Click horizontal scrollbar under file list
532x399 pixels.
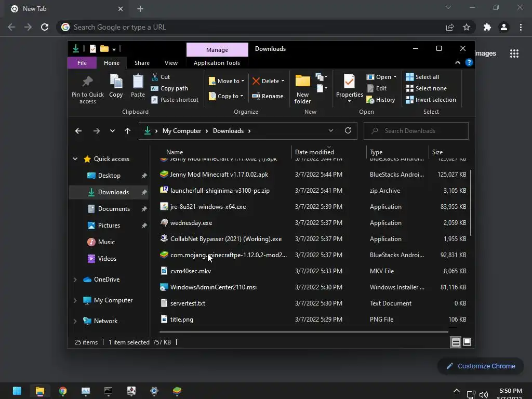click(x=303, y=332)
